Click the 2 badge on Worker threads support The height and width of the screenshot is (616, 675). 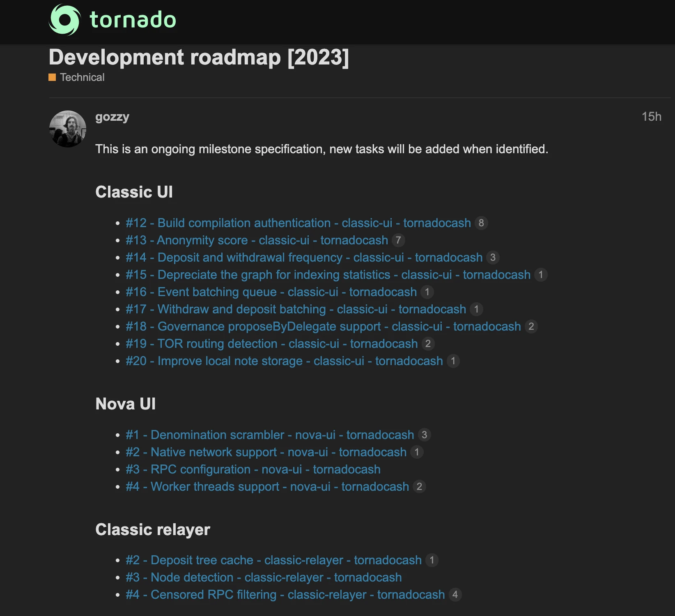click(x=419, y=487)
